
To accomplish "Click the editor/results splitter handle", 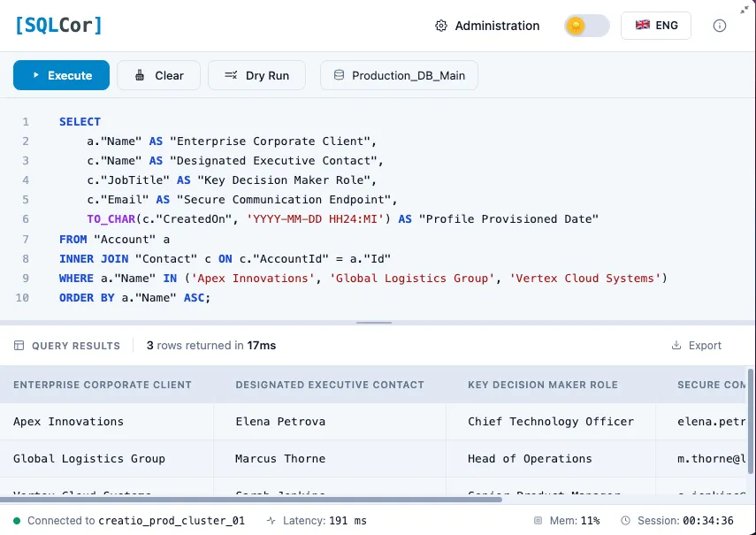I will [x=374, y=323].
